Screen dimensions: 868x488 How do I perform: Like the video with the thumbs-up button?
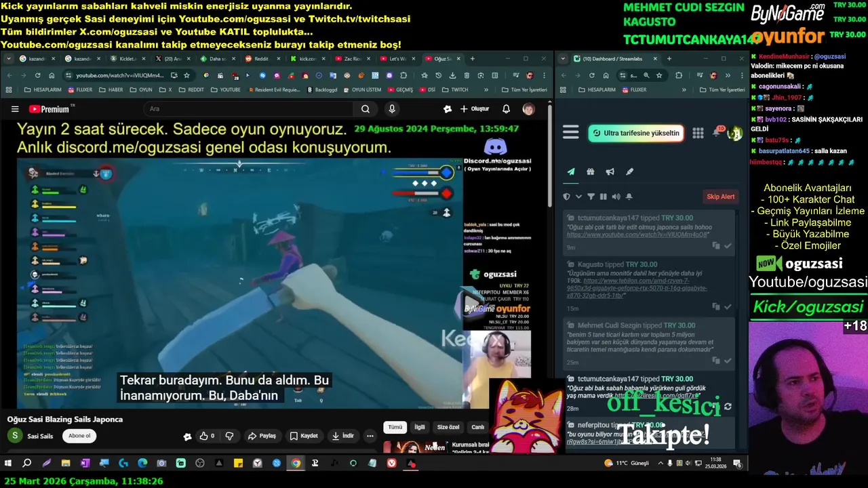click(x=207, y=436)
